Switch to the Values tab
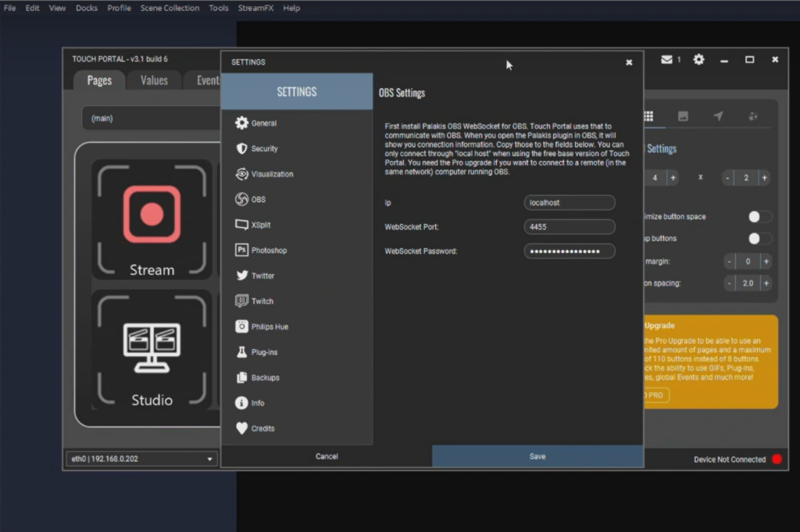Viewport: 800px width, 532px height. (153, 80)
